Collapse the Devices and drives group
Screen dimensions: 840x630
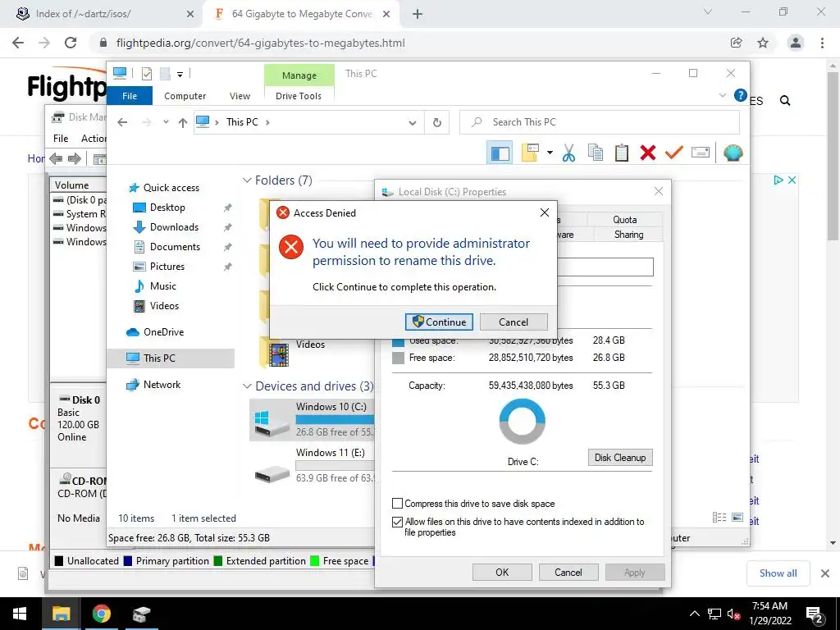tap(247, 386)
